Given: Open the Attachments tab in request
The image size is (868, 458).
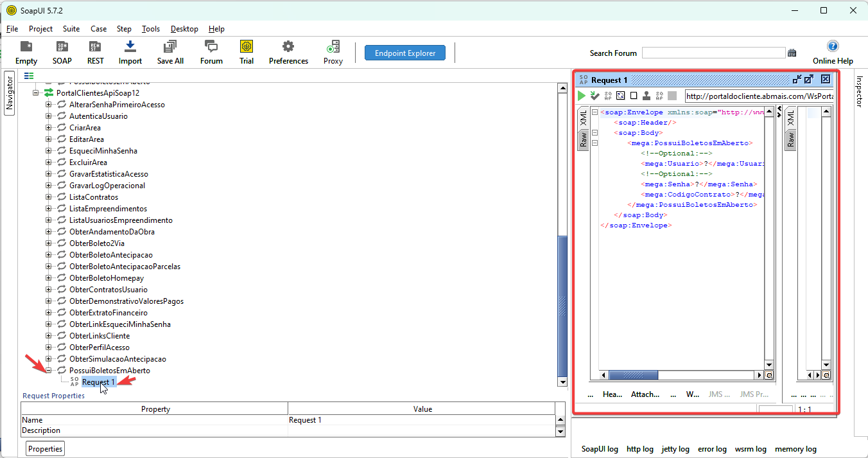Looking at the screenshot, I should pos(645,394).
